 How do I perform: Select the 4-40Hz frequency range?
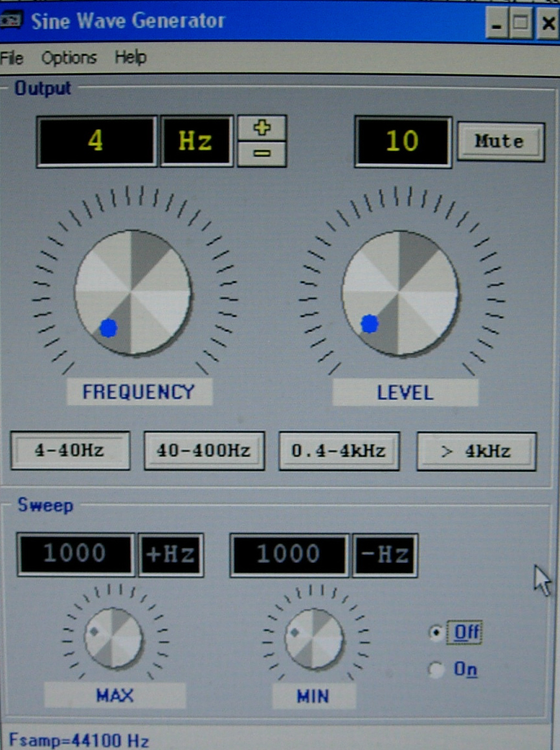coord(70,451)
